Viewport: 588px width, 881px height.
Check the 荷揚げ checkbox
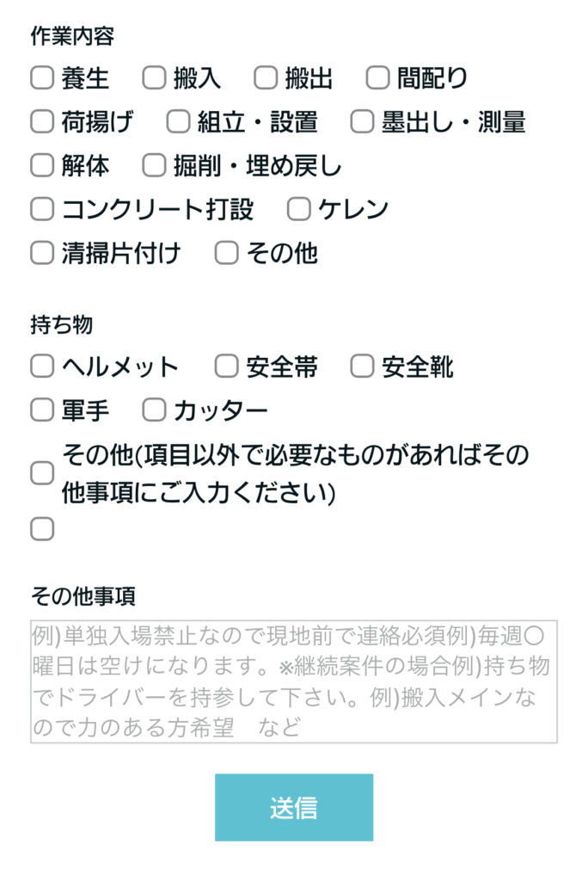click(42, 122)
